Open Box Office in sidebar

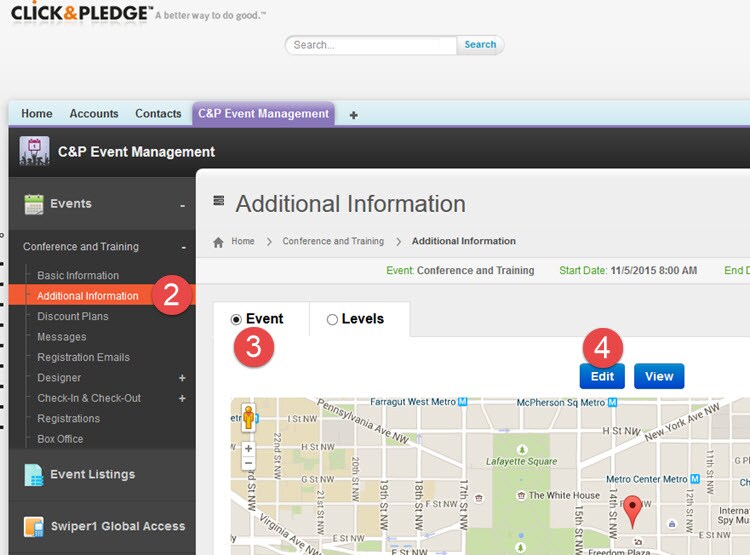60,439
